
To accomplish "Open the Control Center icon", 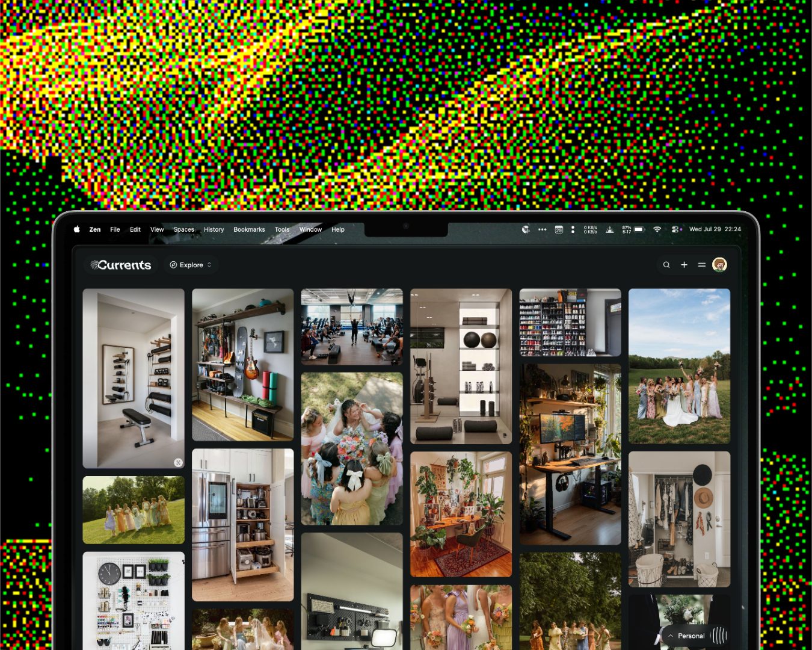I will [x=676, y=229].
